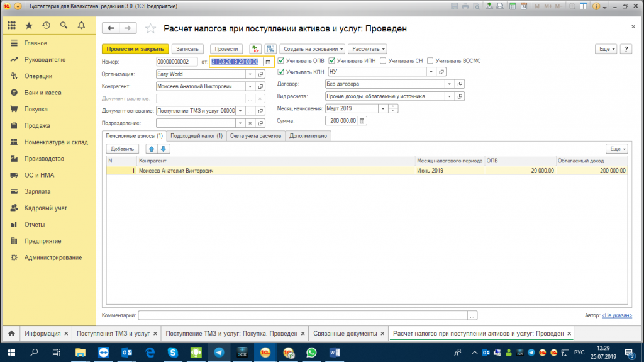Add a row with Добавить
Screen dimensions: 644x362
tap(123, 149)
